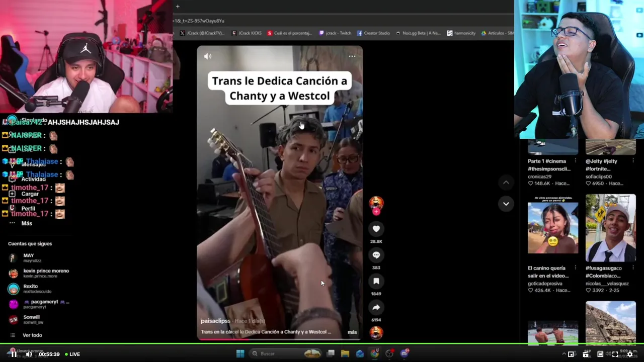Image resolution: width=644 pixels, height=362 pixels.
Task: Open Creator Studio Facebook bookmark
Action: pyautogui.click(x=373, y=33)
